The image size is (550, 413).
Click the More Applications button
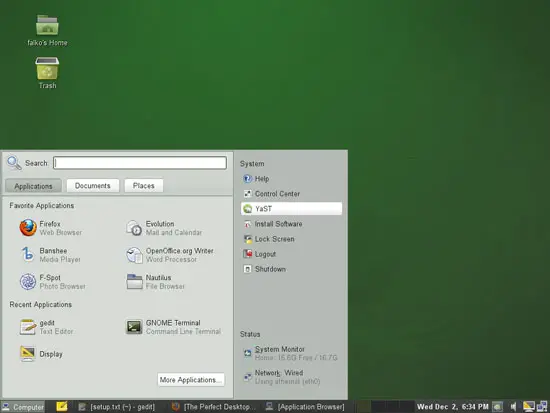tap(191, 380)
